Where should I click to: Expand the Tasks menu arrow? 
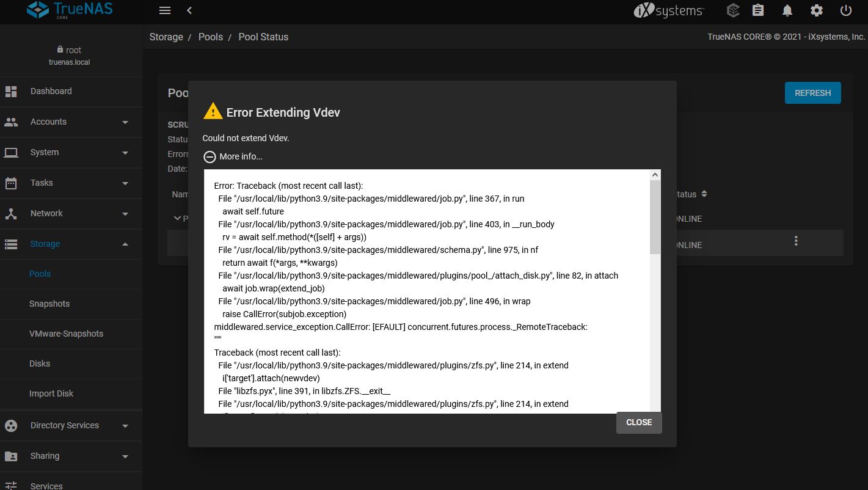pos(125,183)
